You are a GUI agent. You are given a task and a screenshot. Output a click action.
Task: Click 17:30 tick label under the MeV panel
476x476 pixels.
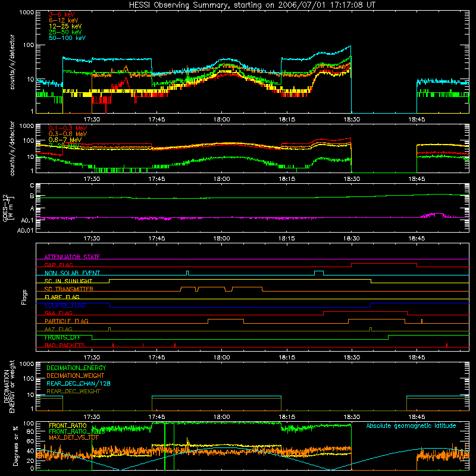[92, 179]
